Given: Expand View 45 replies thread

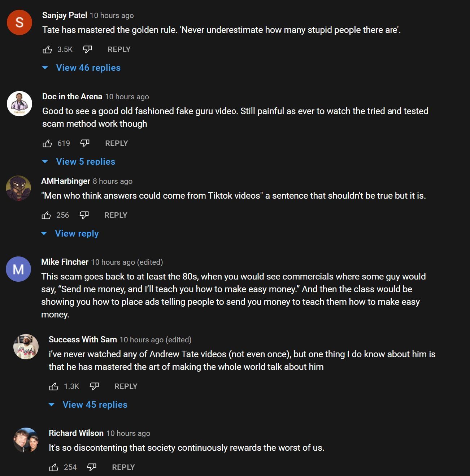Looking at the screenshot, I should [x=95, y=405].
